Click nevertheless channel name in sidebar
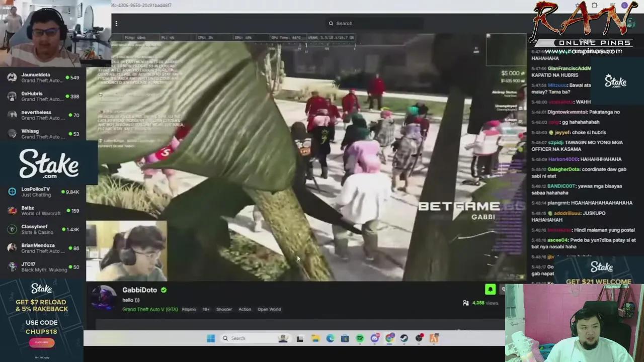The image size is (644, 362). pos(36,112)
